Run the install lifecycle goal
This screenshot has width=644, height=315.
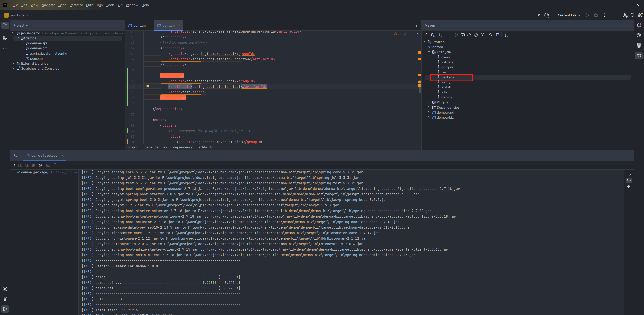point(446,87)
